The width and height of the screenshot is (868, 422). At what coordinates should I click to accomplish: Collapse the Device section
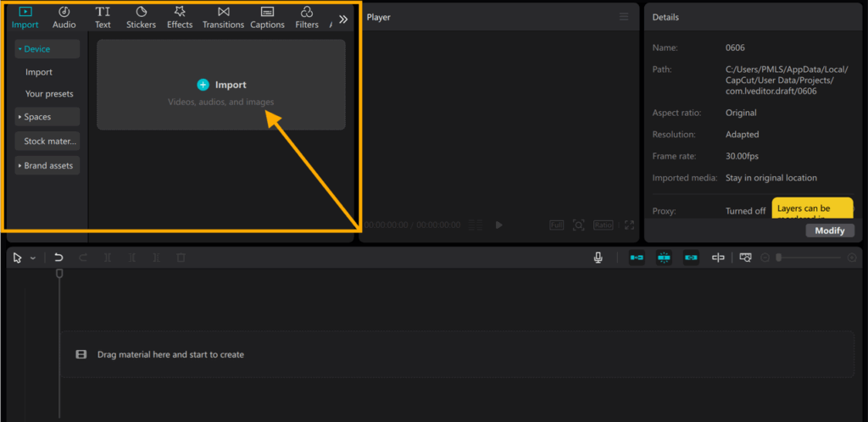(47, 48)
